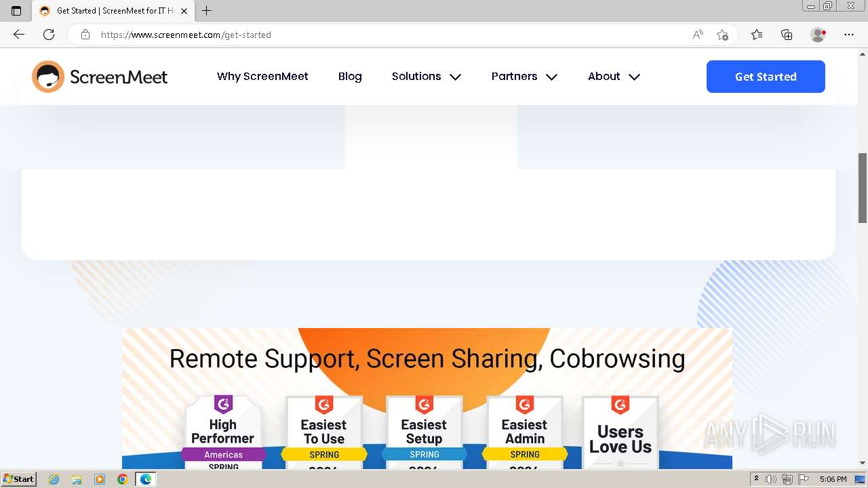Add this page to favorites with the star icon
Image resolution: width=868 pixels, height=488 pixels.
(722, 35)
